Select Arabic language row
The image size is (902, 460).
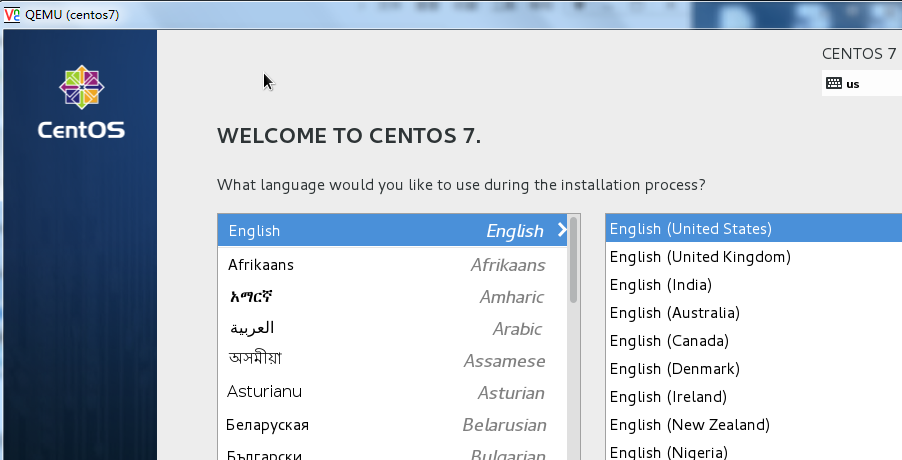click(x=393, y=329)
